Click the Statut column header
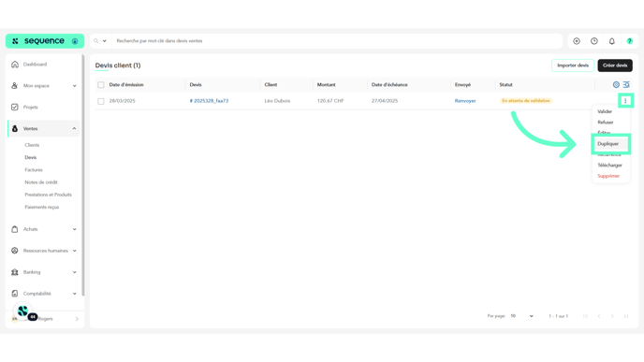This screenshot has width=644, height=362. 506,84
